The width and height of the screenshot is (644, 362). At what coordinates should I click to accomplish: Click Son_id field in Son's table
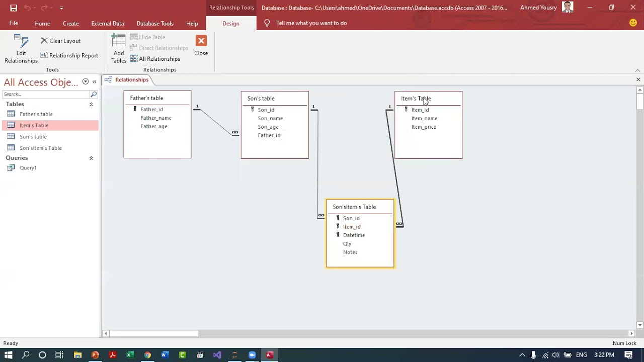[266, 110]
